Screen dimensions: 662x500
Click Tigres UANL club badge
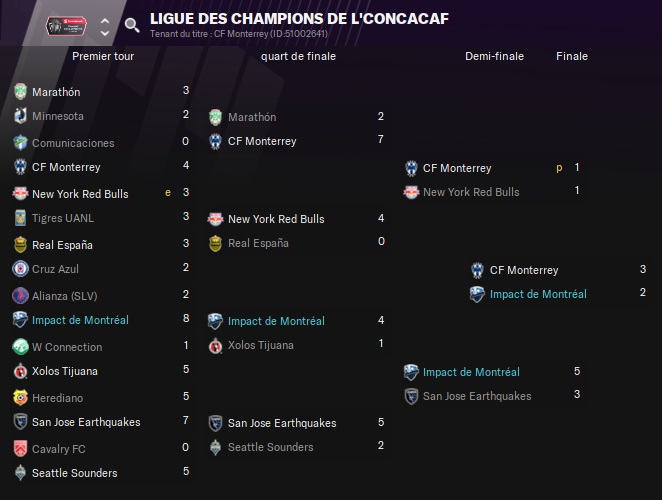20,218
